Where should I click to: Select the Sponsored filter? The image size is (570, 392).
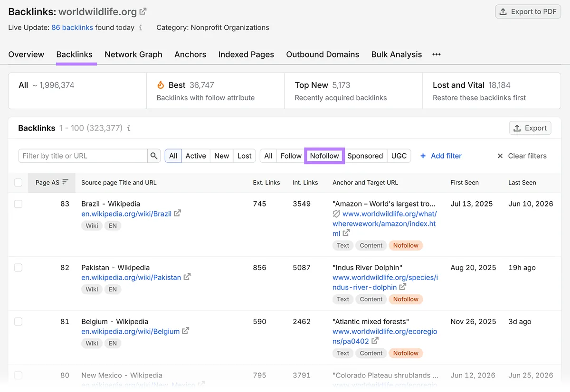tap(365, 156)
